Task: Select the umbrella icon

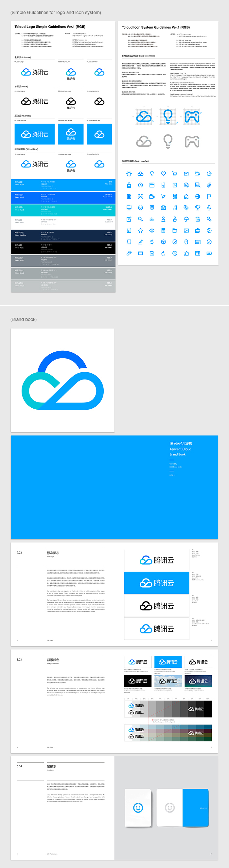Action: click(x=186, y=219)
